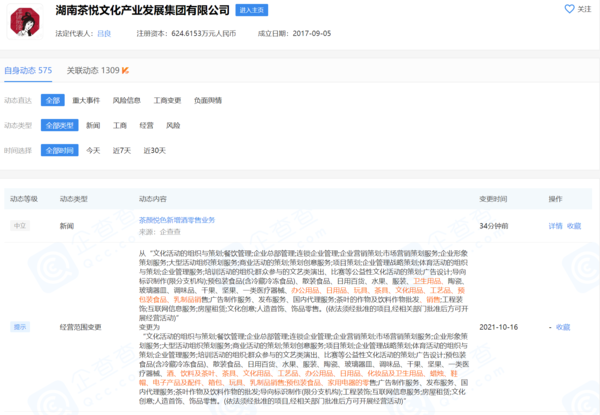600x415 pixels.
Task: Click 操作 column header
Action: pyautogui.click(x=555, y=199)
